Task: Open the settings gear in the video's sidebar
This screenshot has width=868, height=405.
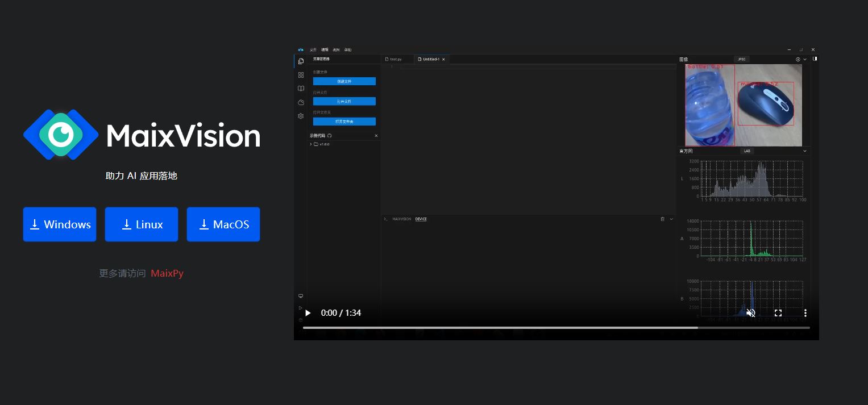Action: pyautogui.click(x=301, y=116)
